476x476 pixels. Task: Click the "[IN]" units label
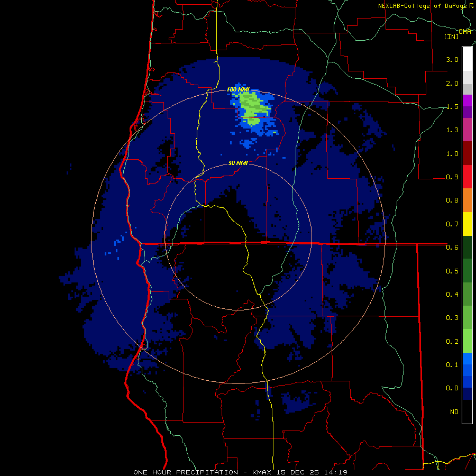451,36
